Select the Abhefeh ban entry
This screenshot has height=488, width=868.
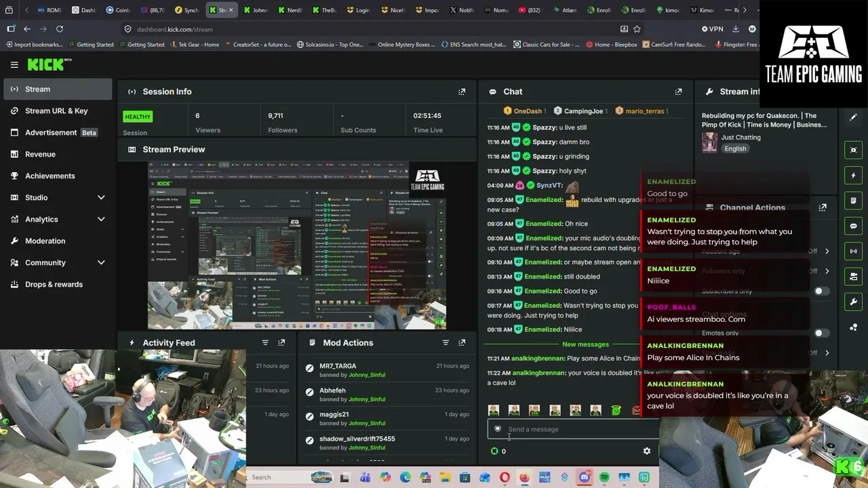(x=387, y=394)
